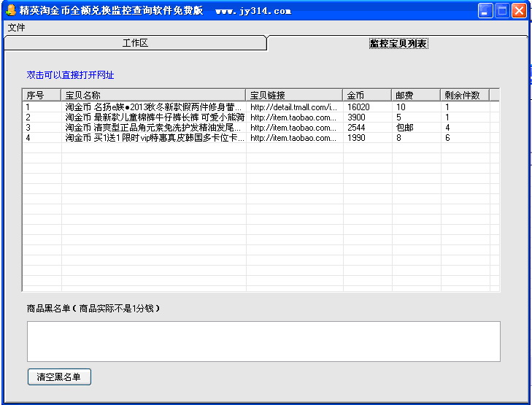Screen dimensions: 532x405
Task: Click the 清空黑名单 button
Action: [x=59, y=377]
